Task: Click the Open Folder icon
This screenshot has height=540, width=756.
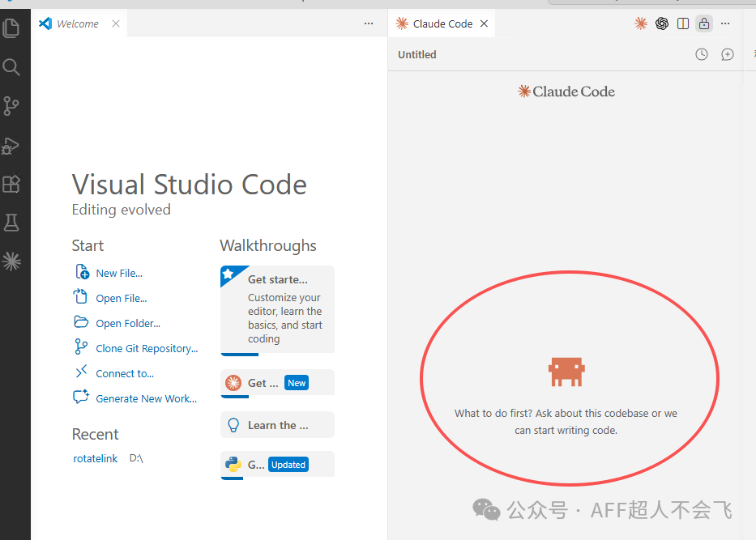Action: (81, 321)
